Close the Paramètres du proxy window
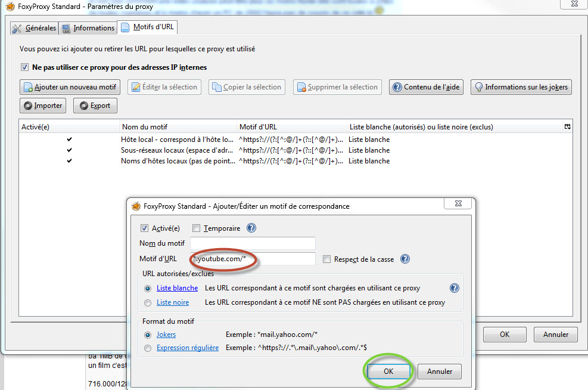Screen dimensions: 588x390 click(574, 4)
